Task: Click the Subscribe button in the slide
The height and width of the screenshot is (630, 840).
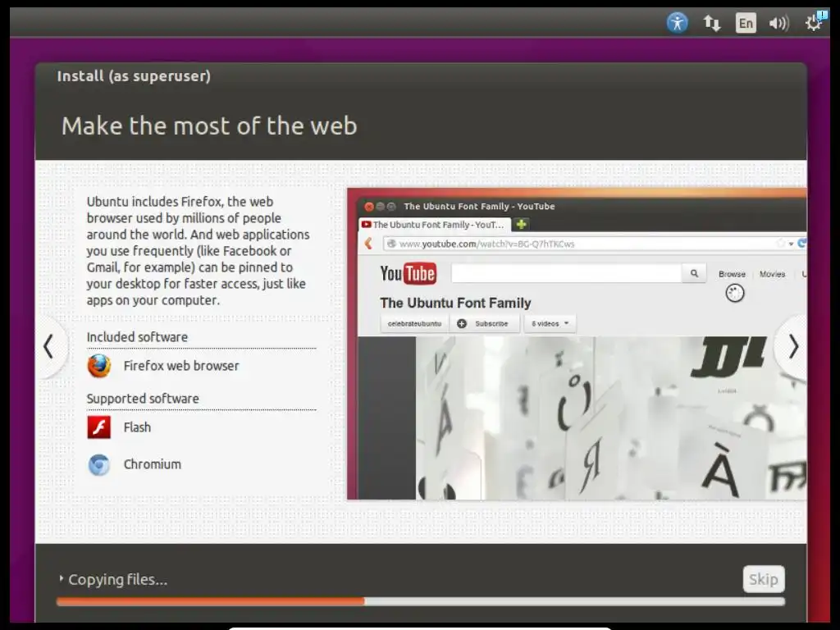Action: (x=486, y=323)
